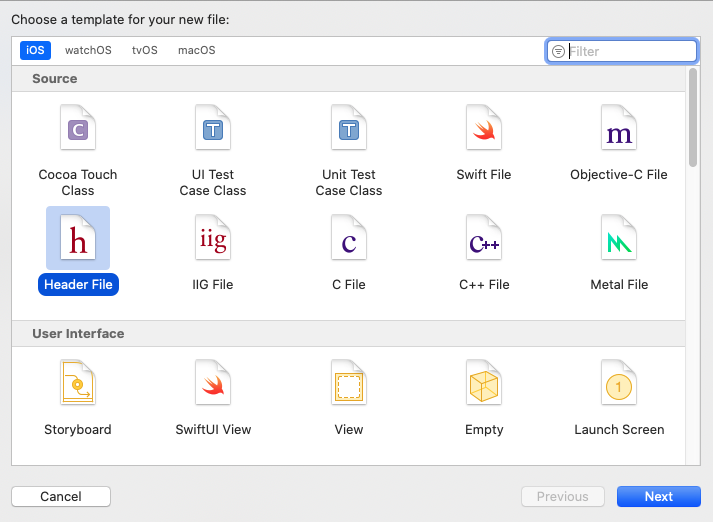Pick the View template icon

point(349,382)
